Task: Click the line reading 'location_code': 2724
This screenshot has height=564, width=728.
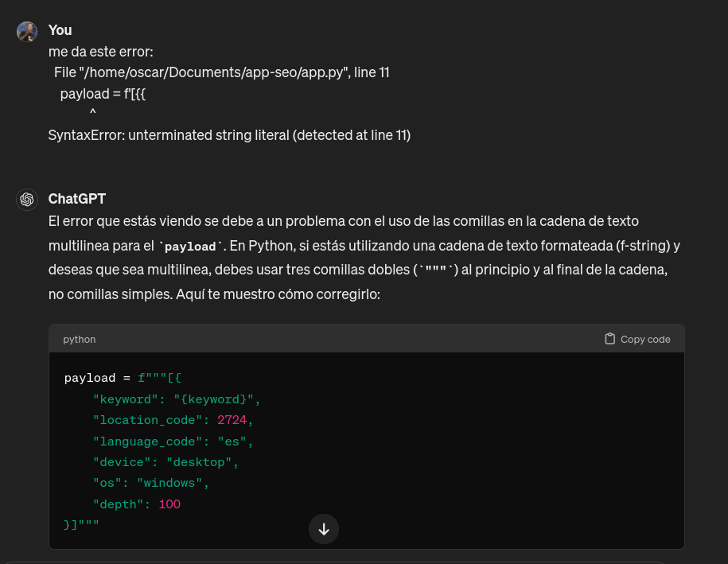Action: pos(173,420)
